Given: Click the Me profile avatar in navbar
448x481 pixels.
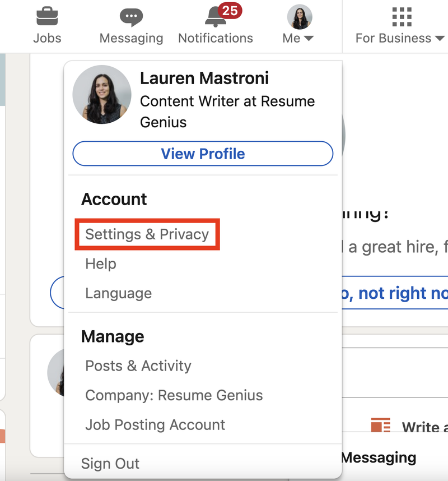Looking at the screenshot, I should tap(300, 17).
